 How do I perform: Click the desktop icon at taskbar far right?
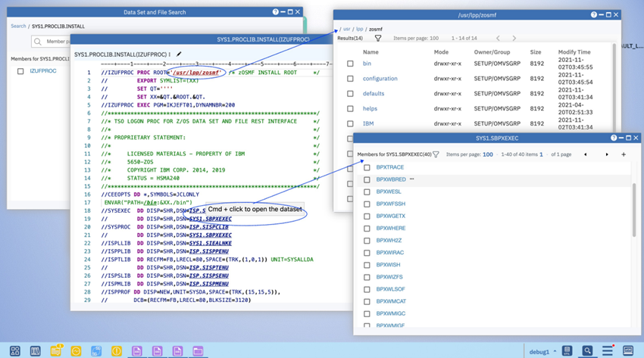[x=628, y=350]
